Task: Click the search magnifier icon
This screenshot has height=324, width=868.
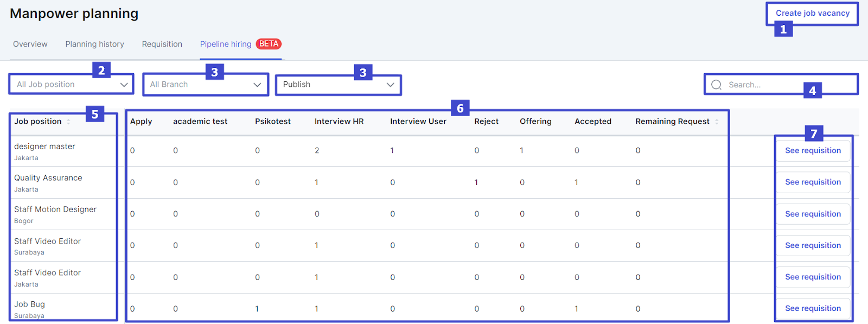Action: (716, 85)
